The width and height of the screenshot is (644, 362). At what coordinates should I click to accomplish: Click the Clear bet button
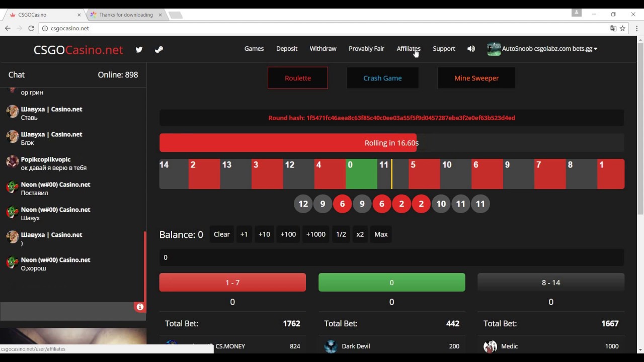(x=222, y=234)
